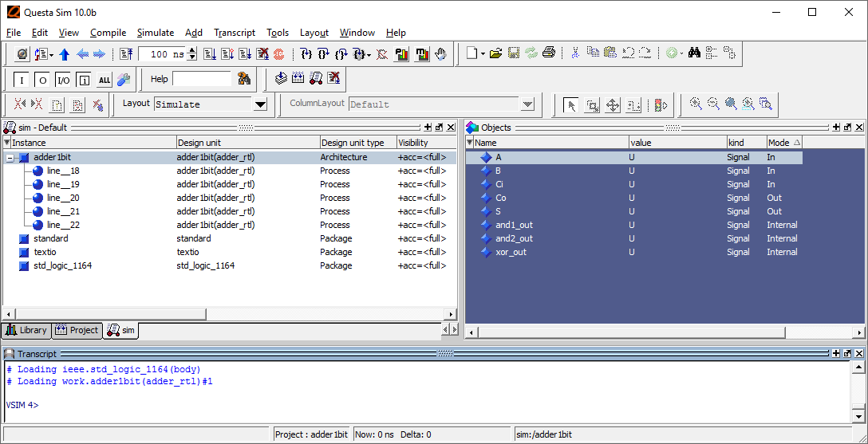
Task: Click the blue back arrow icon
Action: coord(82,53)
